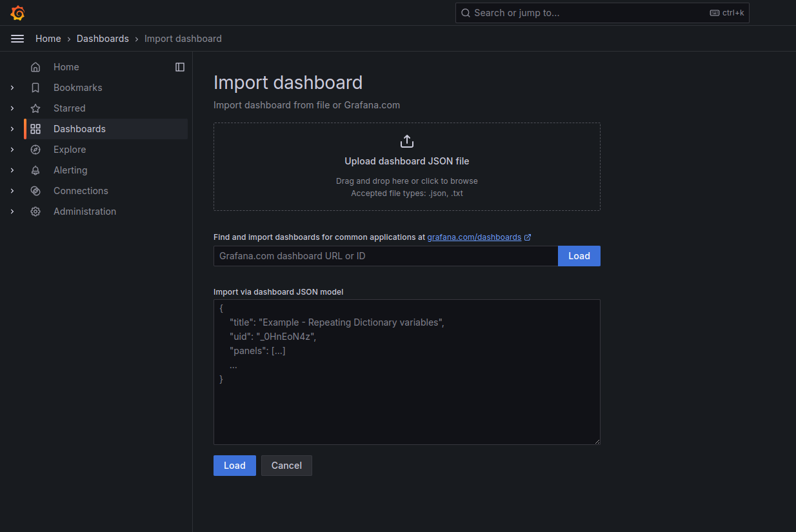Click the Home house icon in sidebar
The height and width of the screenshot is (532, 796).
(35, 67)
